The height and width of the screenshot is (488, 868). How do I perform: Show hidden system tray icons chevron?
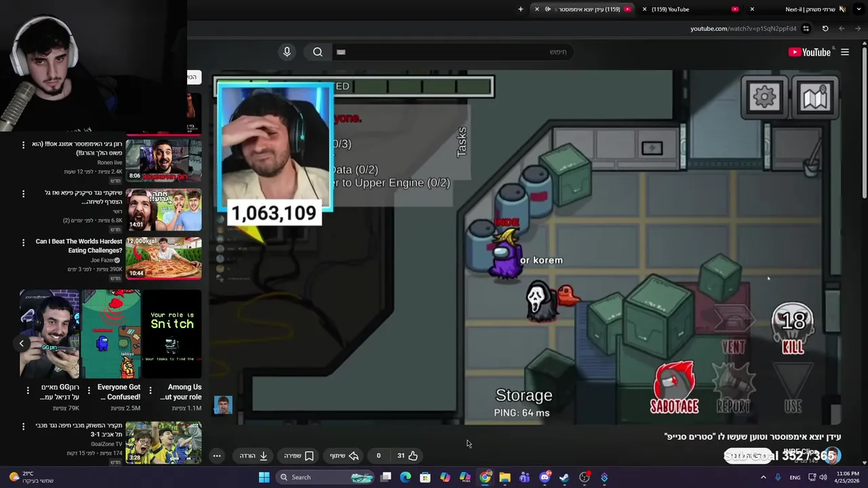(763, 477)
